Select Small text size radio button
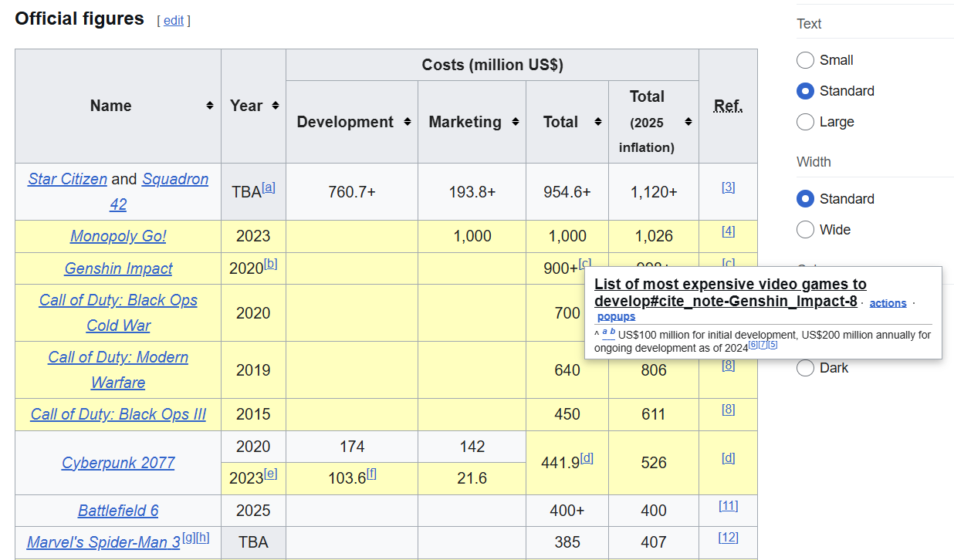Image resolution: width=954 pixels, height=560 pixels. click(805, 60)
